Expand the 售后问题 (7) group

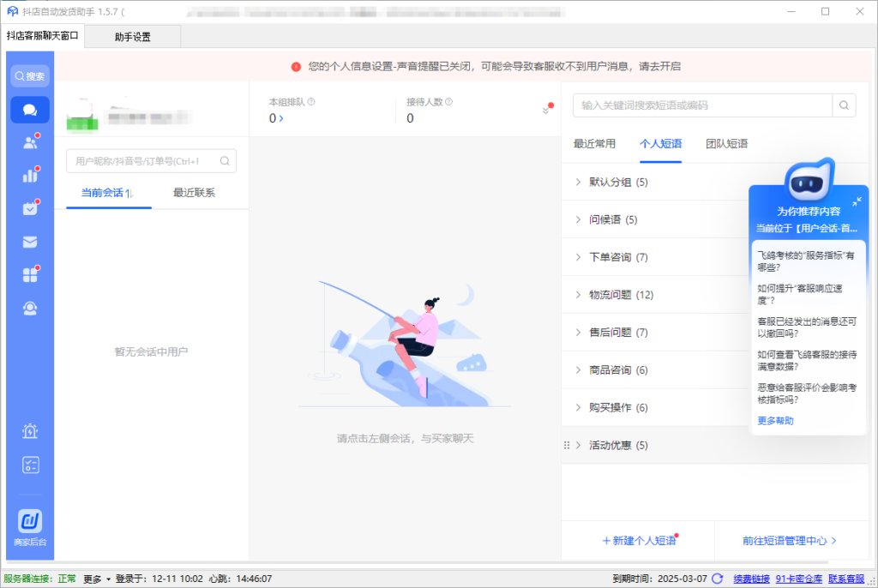(578, 332)
